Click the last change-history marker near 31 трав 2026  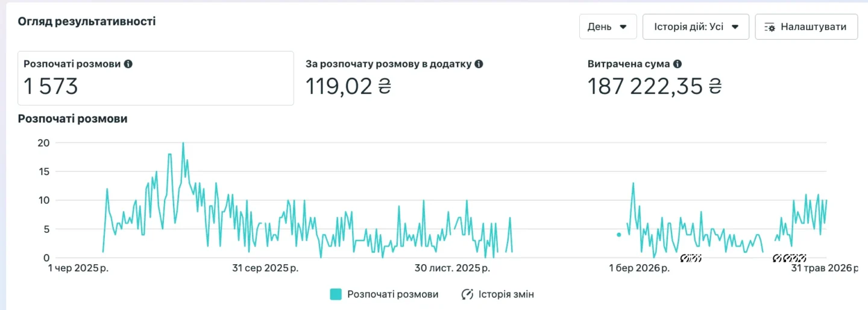point(802,258)
